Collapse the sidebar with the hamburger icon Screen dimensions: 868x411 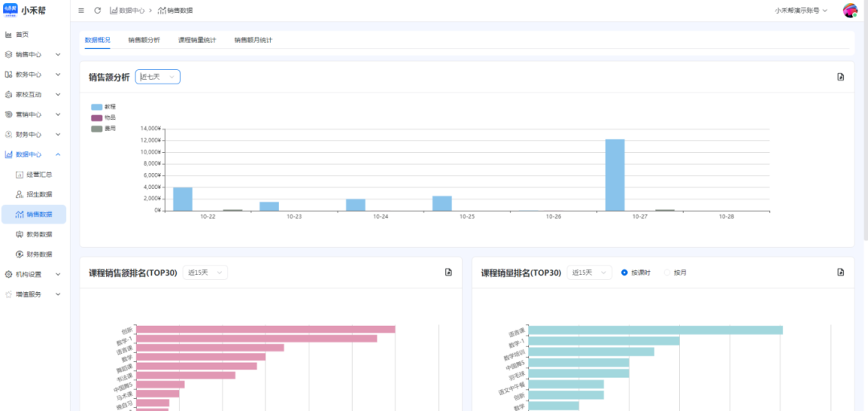click(x=80, y=10)
